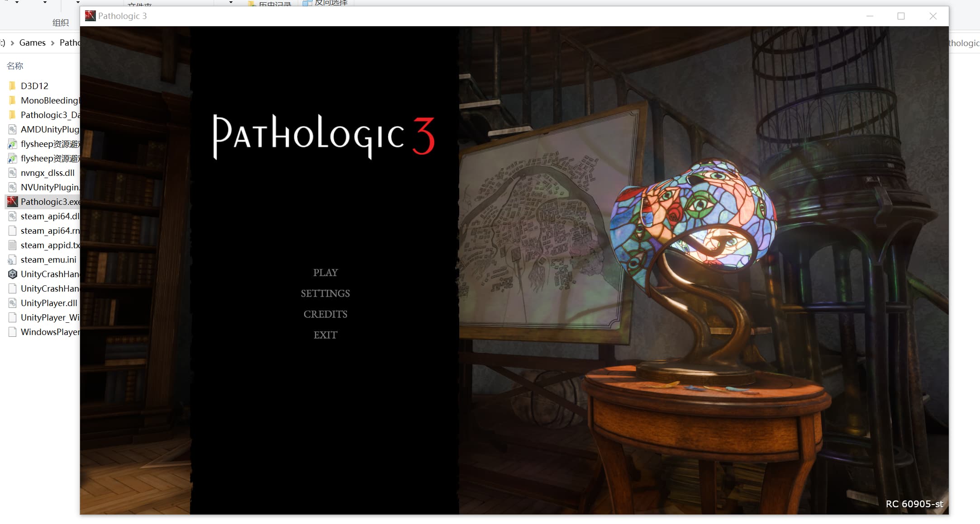Click the D3D12 folder icon

13,86
